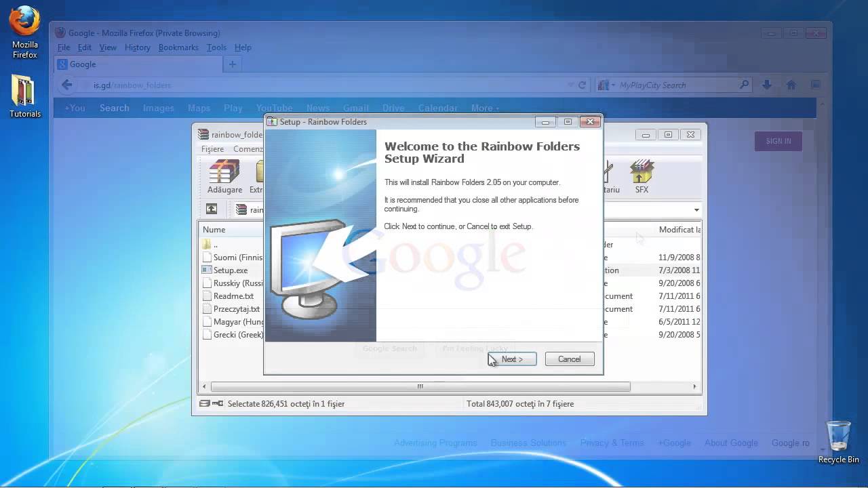Open Images in the Google bar
Screen dimensions: 868x488
tap(158, 108)
